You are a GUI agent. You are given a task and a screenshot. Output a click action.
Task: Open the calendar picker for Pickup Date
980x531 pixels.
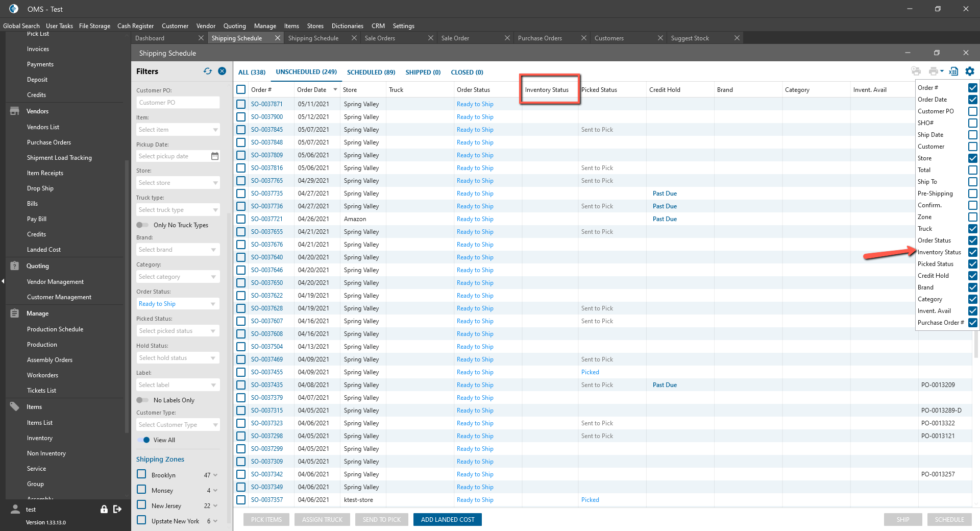tap(215, 156)
